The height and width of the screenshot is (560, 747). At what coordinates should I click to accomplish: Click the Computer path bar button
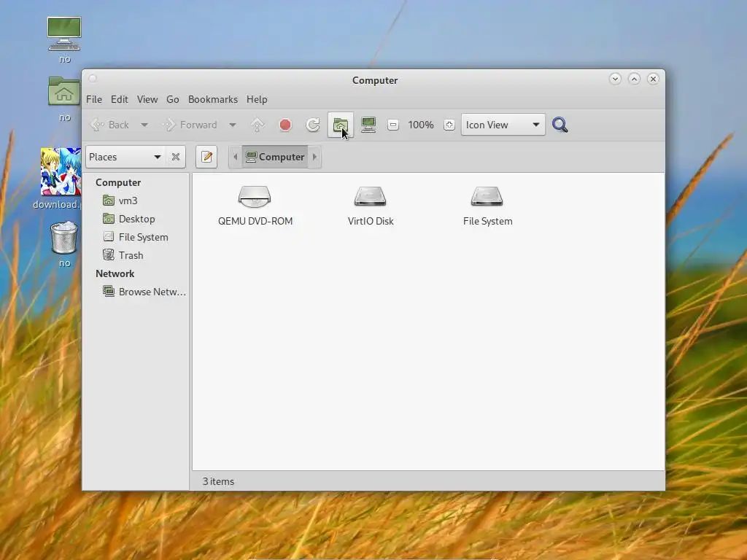point(275,157)
